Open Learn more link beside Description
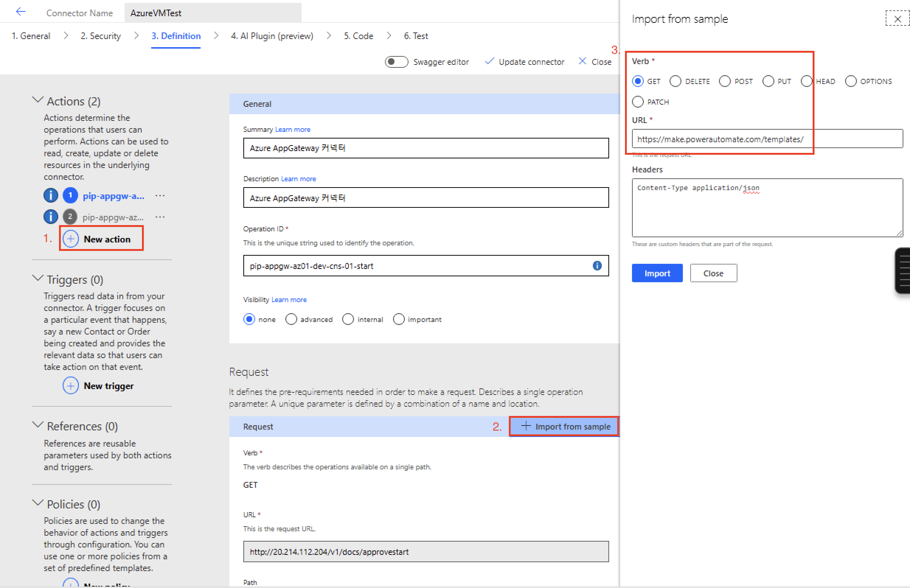Viewport: 910px width, 588px height. (x=298, y=179)
